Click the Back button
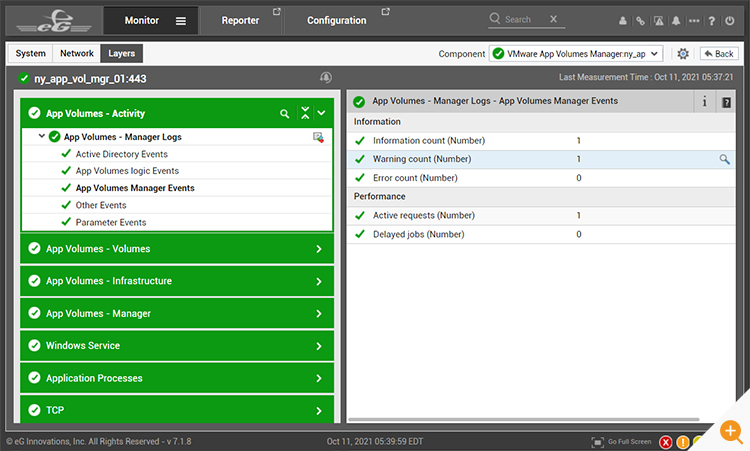Image resolution: width=750 pixels, height=451 pixels. [719, 54]
